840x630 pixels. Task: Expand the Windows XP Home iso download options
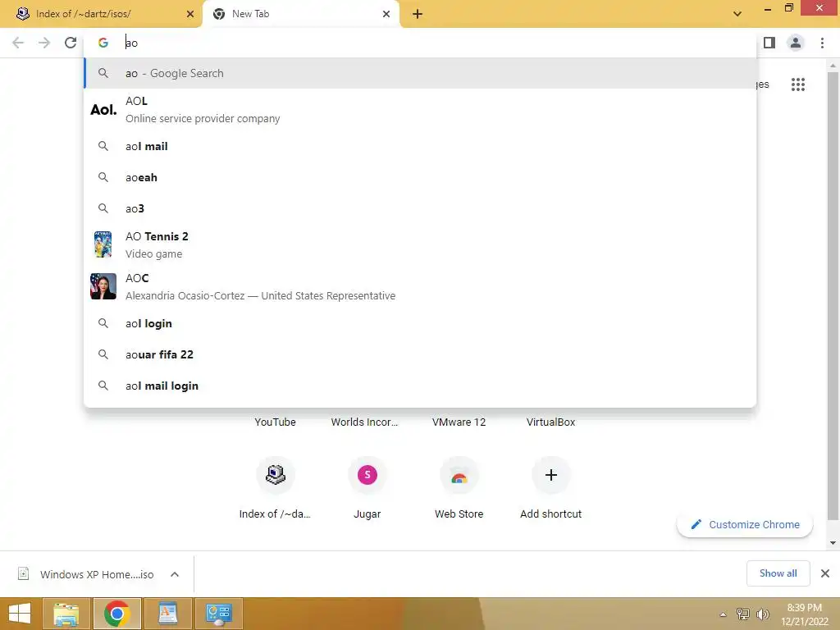click(x=175, y=574)
